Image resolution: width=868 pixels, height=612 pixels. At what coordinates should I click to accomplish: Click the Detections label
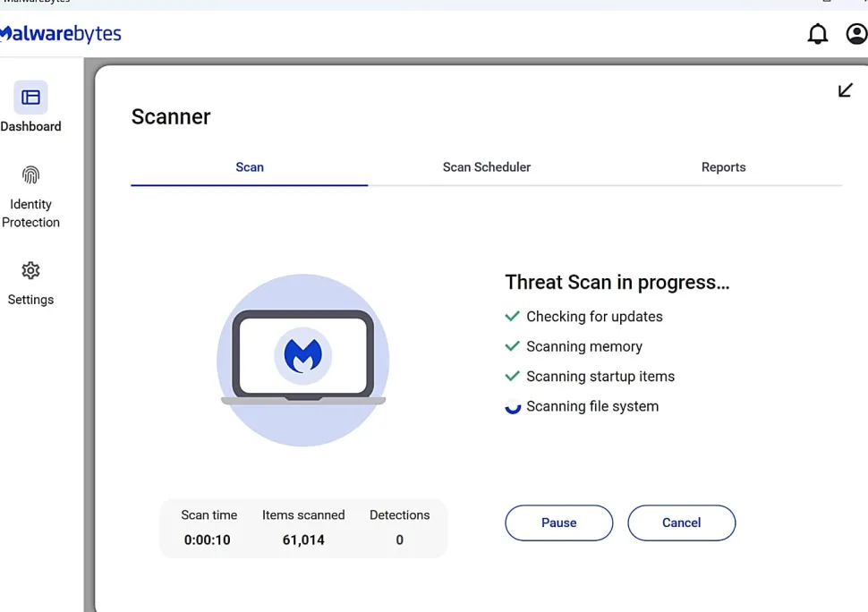[x=400, y=515]
